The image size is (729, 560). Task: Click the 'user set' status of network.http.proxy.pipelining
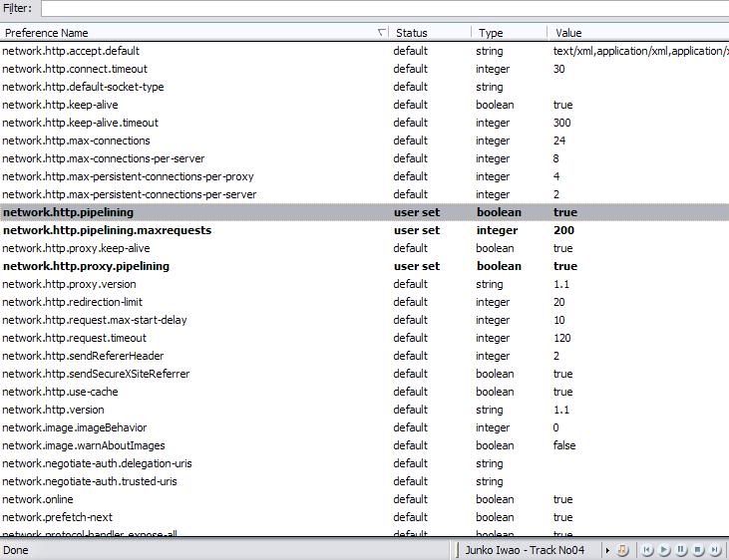coord(417,266)
